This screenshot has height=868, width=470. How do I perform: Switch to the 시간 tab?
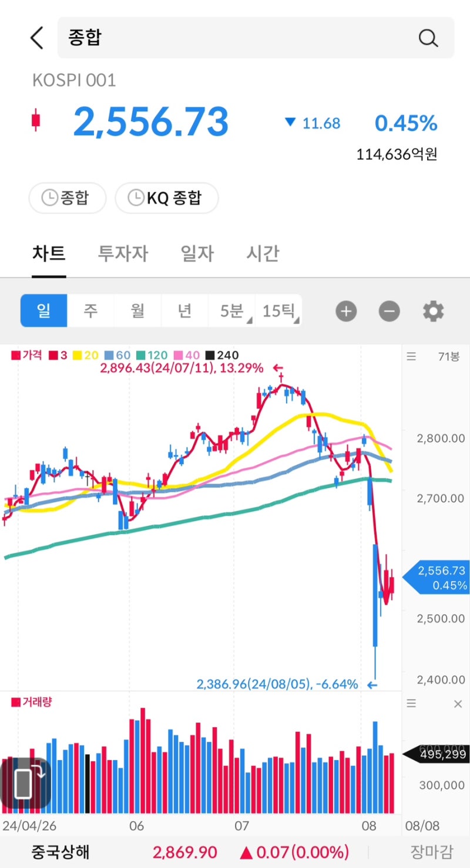[262, 254]
